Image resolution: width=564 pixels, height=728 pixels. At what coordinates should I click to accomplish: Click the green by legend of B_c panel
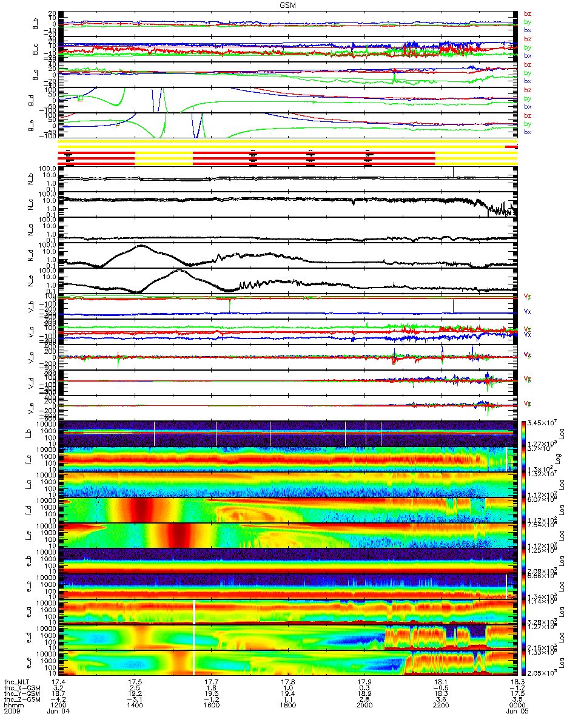528,47
